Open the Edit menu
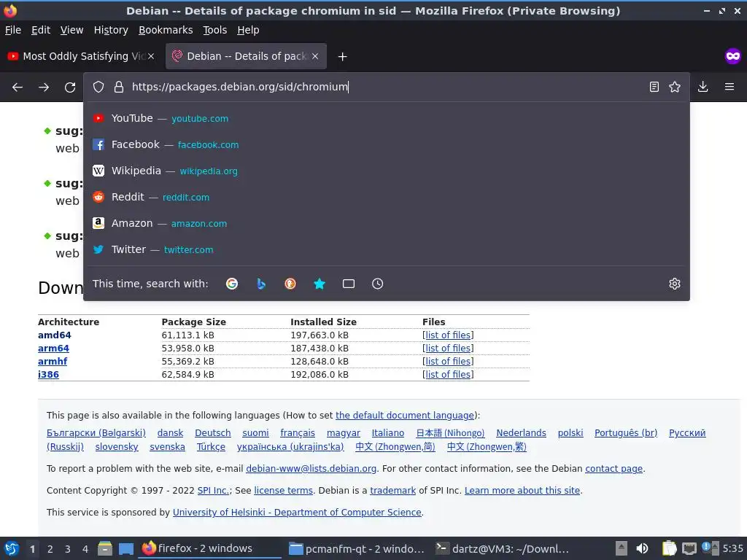This screenshot has width=747, height=560. coord(41,30)
